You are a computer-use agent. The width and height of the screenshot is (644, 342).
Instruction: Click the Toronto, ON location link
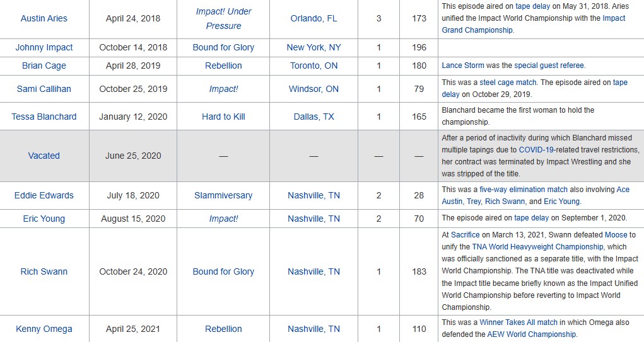point(313,66)
